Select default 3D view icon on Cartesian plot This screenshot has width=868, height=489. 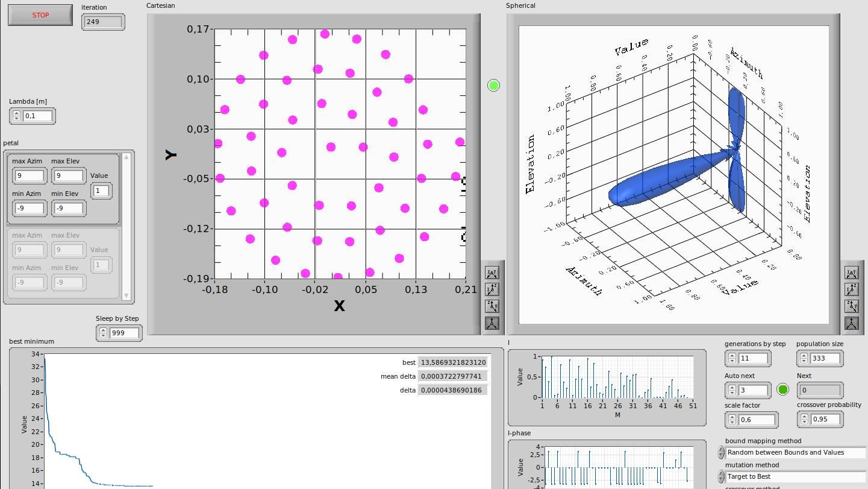492,323
